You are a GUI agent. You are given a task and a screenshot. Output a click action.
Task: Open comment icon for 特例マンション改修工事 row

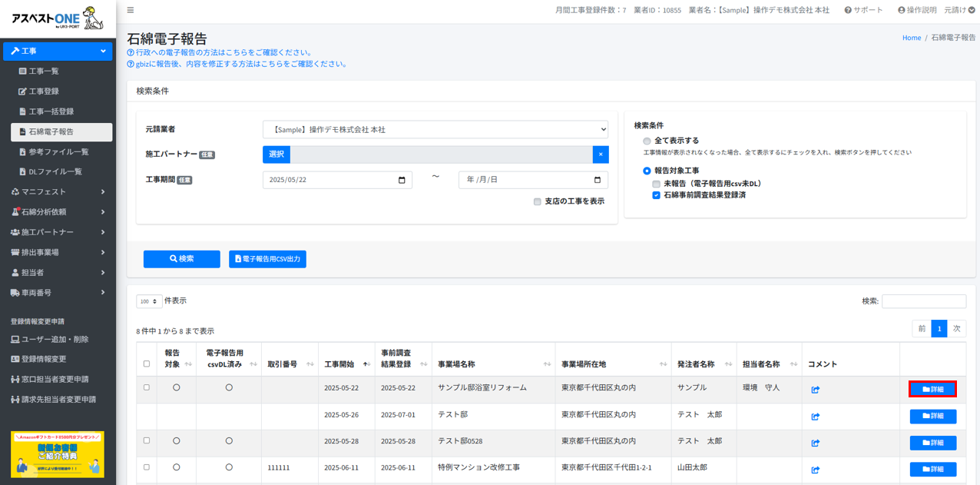tap(815, 470)
